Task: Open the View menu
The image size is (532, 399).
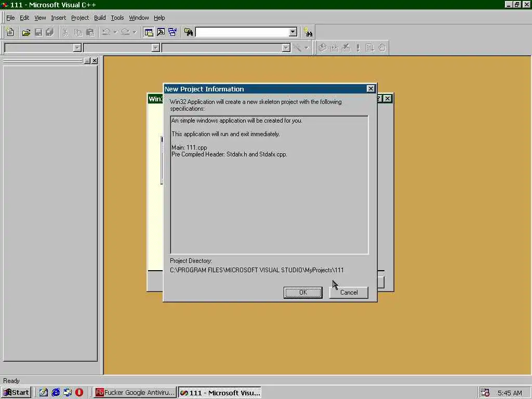Action: (40, 18)
